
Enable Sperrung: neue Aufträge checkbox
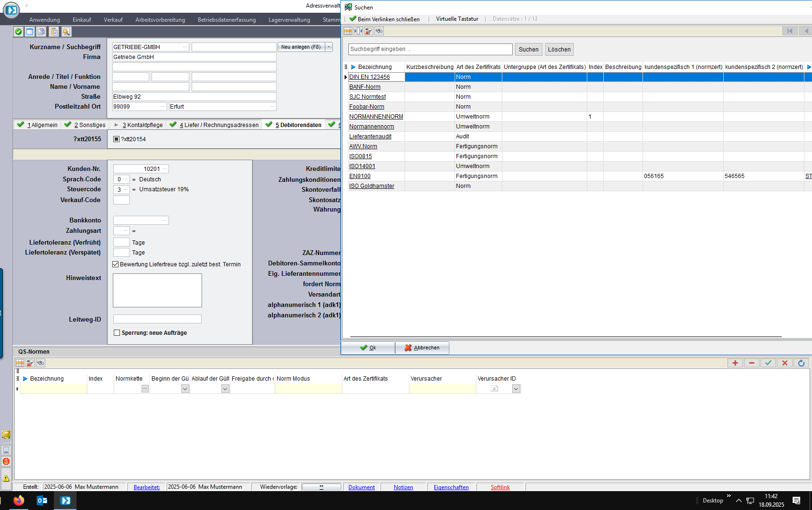(x=117, y=333)
